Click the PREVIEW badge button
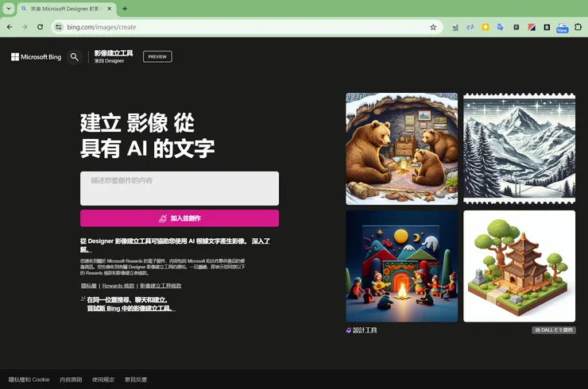The image size is (588, 389). [x=157, y=56]
